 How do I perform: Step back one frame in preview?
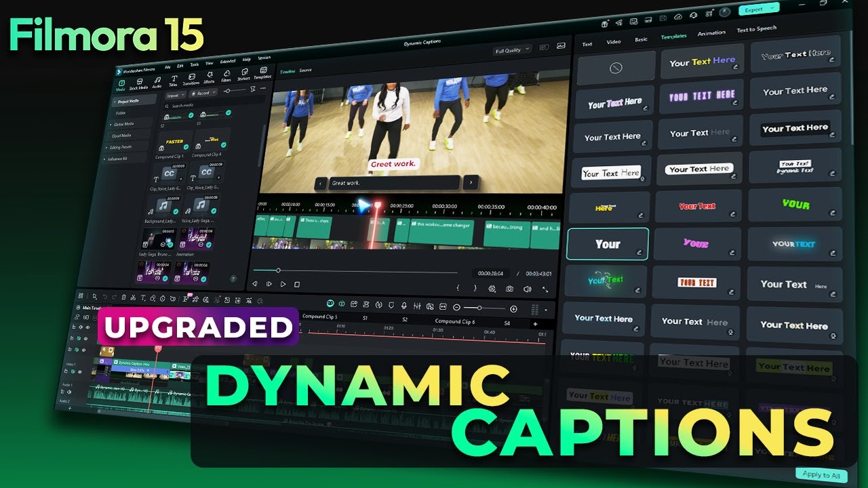tap(254, 284)
